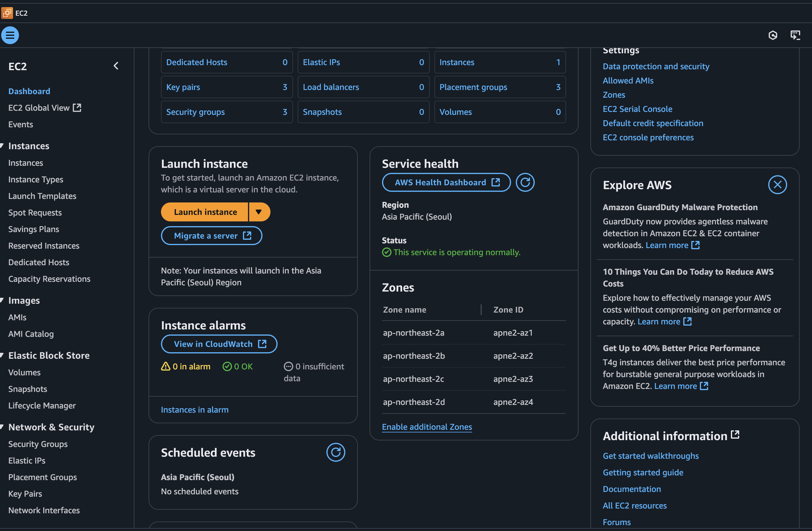Viewport: 812px width, 531px height.
Task: Open the CloudShell monitor icon in top bar
Action: pos(795,35)
